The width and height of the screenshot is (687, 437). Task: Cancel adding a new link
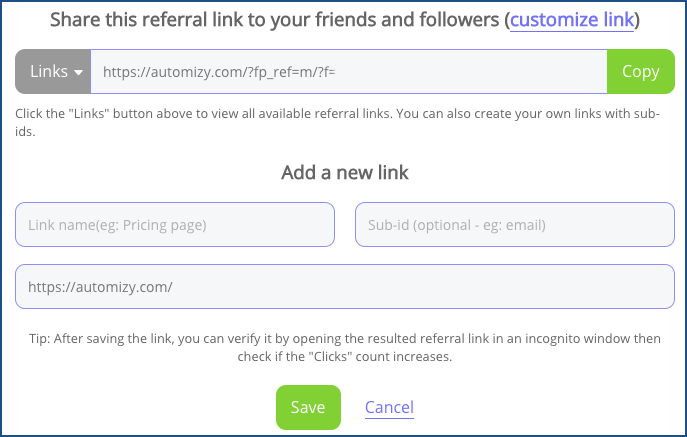coord(389,407)
